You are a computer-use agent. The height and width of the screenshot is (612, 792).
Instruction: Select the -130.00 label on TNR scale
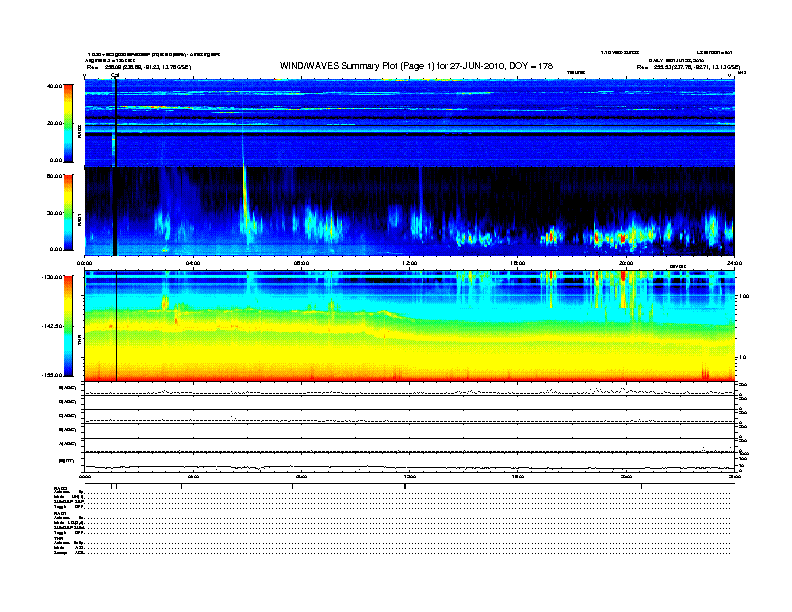pyautogui.click(x=52, y=277)
